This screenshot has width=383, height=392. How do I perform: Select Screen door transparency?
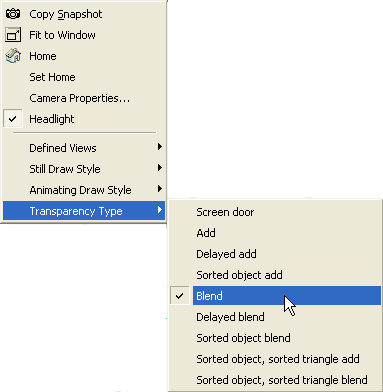coord(275,212)
